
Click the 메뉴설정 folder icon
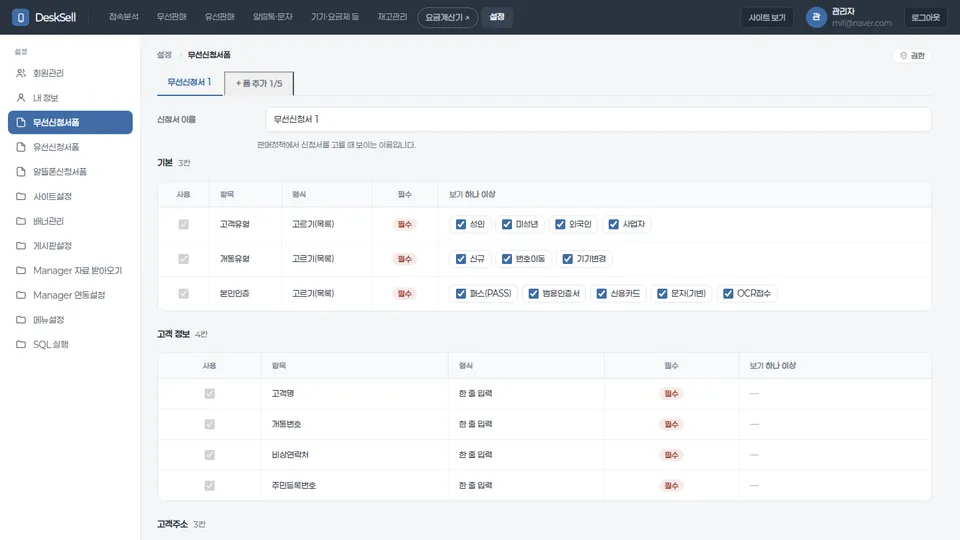(21, 320)
